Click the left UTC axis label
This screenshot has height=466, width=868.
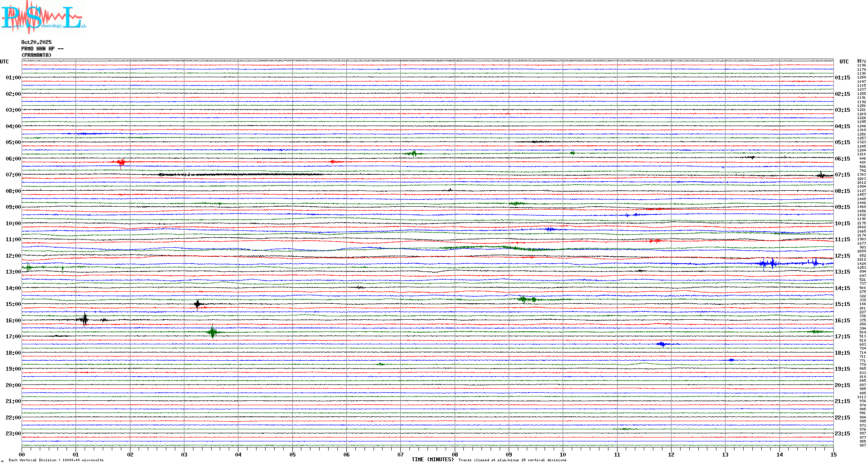4,62
